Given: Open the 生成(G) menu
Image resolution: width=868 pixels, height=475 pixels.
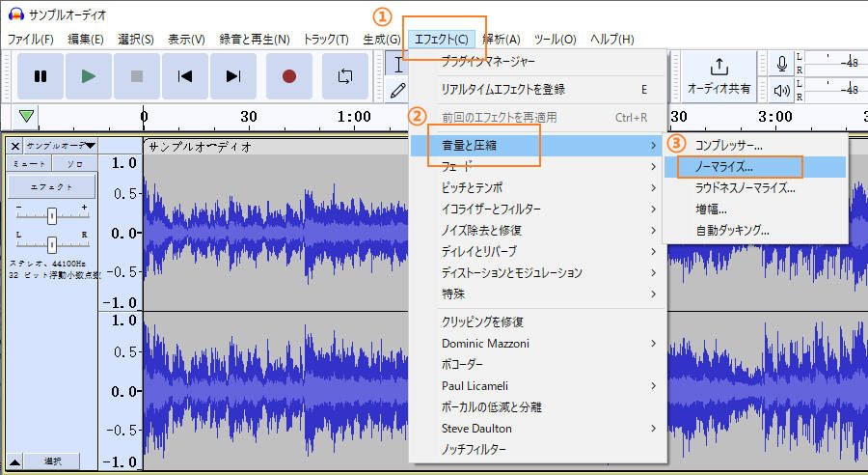Looking at the screenshot, I should [x=382, y=40].
